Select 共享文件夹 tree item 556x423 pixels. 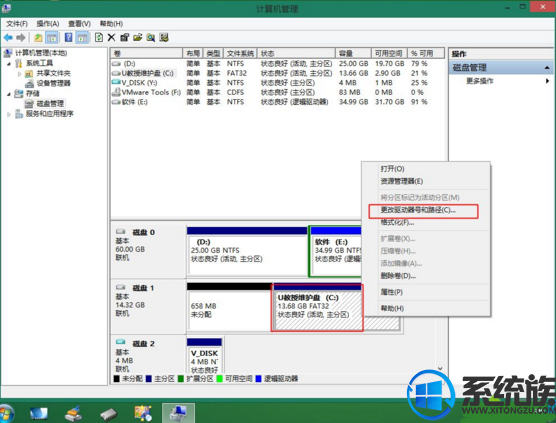coord(54,73)
